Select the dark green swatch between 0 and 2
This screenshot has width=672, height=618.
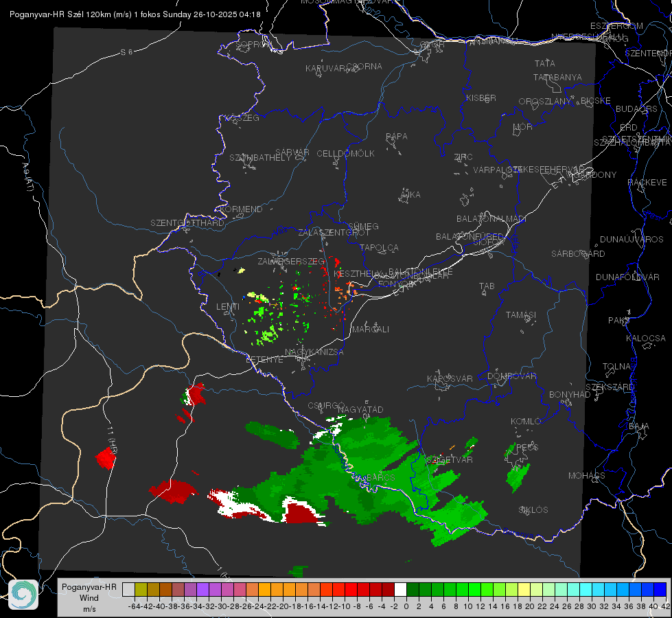(x=413, y=590)
